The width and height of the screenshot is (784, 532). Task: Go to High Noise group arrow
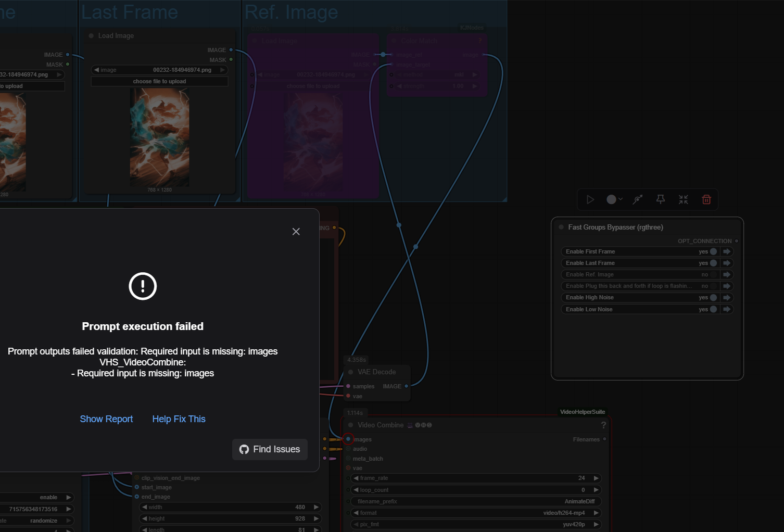point(727,297)
